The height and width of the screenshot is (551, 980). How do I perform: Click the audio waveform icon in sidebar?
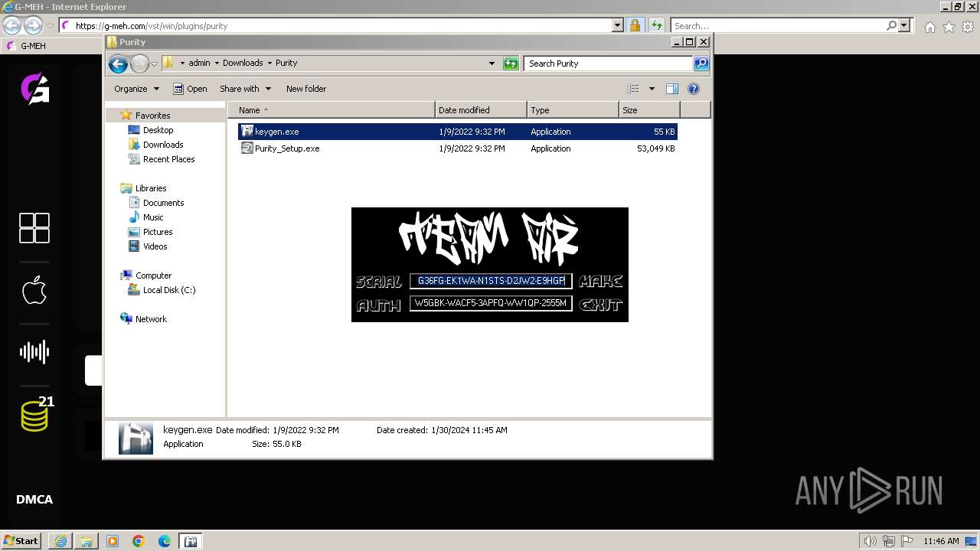pos(34,352)
